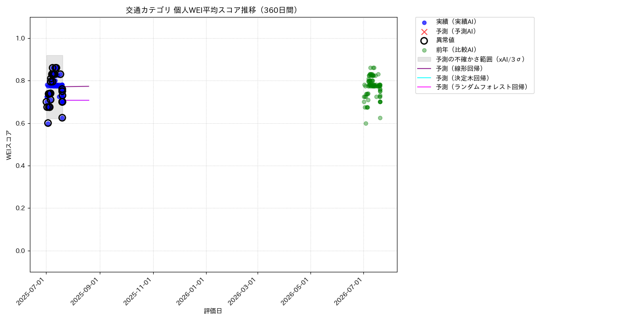Click the purple line legend swatch for 線形回帰
644x322 pixels.
(424, 69)
